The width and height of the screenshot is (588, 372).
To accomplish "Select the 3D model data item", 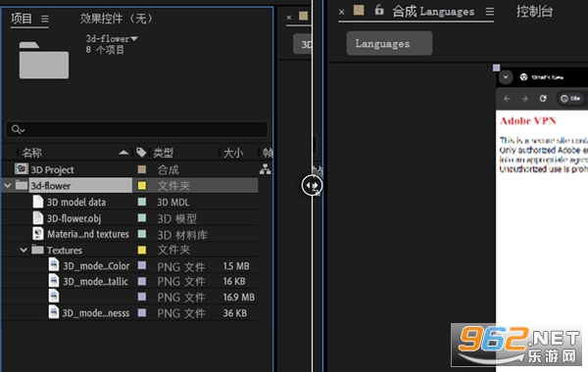I will [76, 203].
